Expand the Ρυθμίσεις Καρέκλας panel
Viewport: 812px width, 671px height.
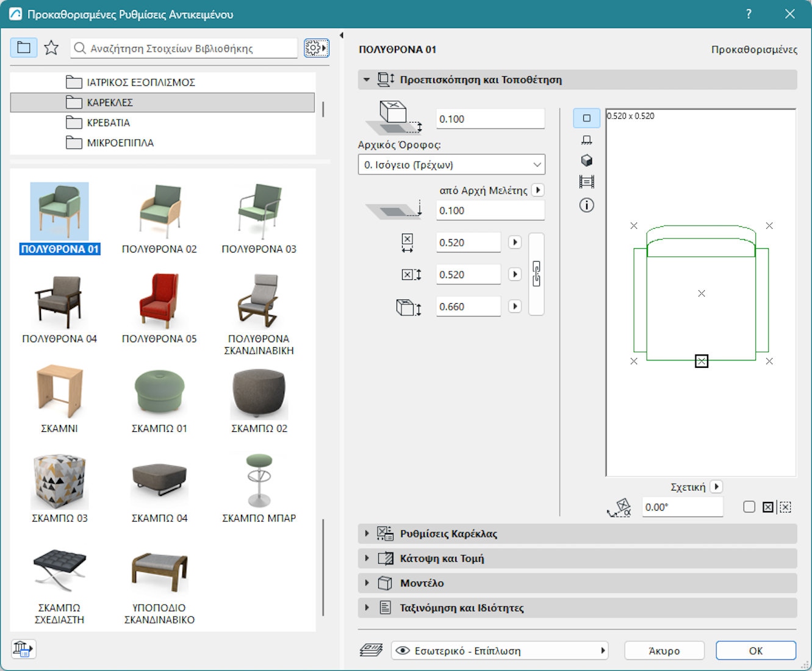[x=448, y=534]
